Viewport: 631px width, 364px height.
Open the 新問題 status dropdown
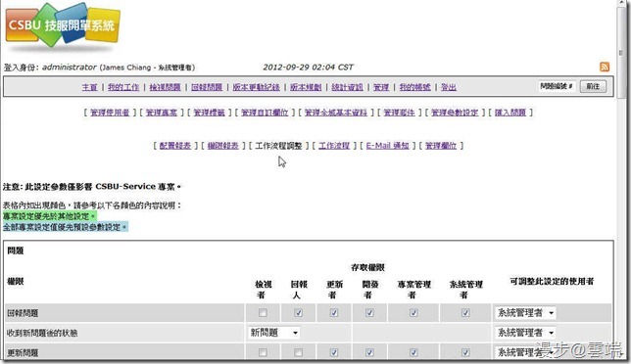(x=274, y=333)
